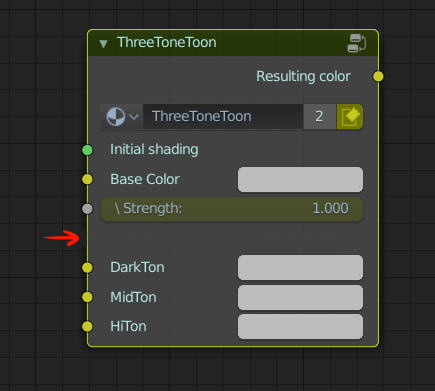Click the DarkTon input socket
The width and height of the screenshot is (435, 391).
click(87, 267)
